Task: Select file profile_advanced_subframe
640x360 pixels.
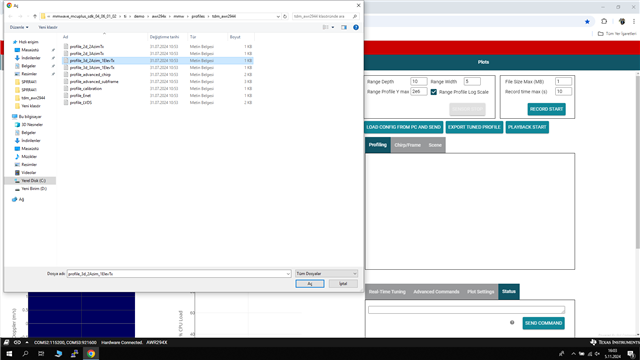Action: [94, 82]
